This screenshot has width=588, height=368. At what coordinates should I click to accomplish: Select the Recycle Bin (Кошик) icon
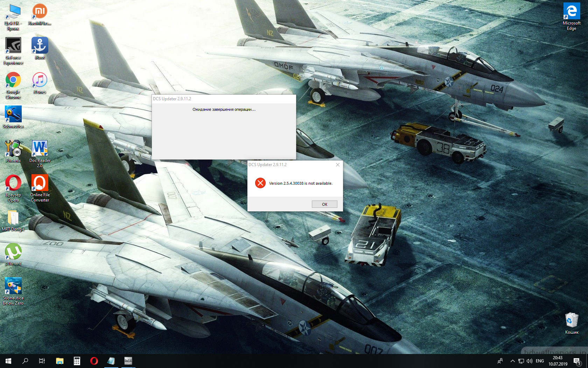point(572,323)
